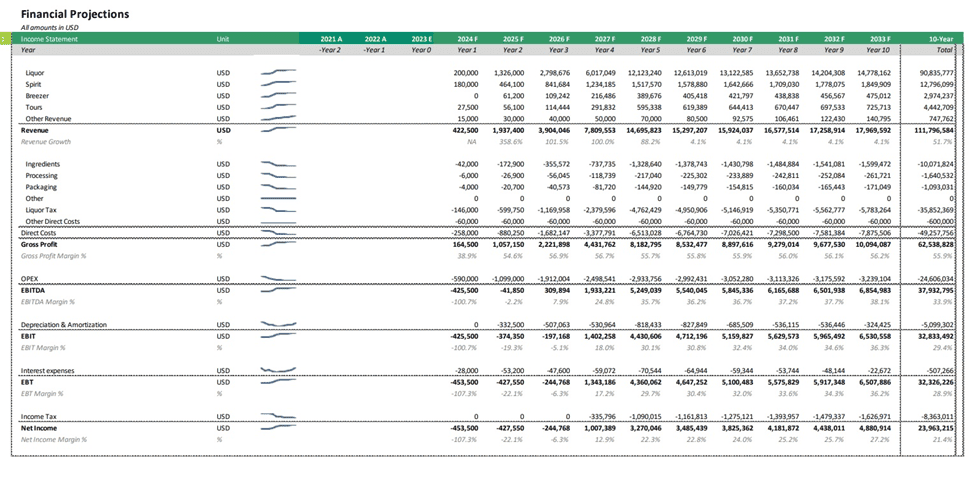Screen dimensions: 975x477
Task: Select the 'Other Revenue' row label
Action: coord(49,118)
